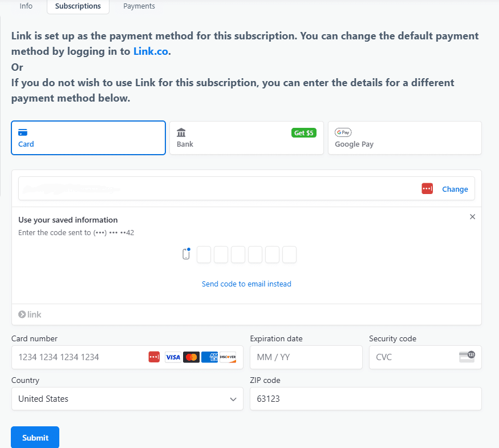Select the Google Pay logo option

click(343, 132)
